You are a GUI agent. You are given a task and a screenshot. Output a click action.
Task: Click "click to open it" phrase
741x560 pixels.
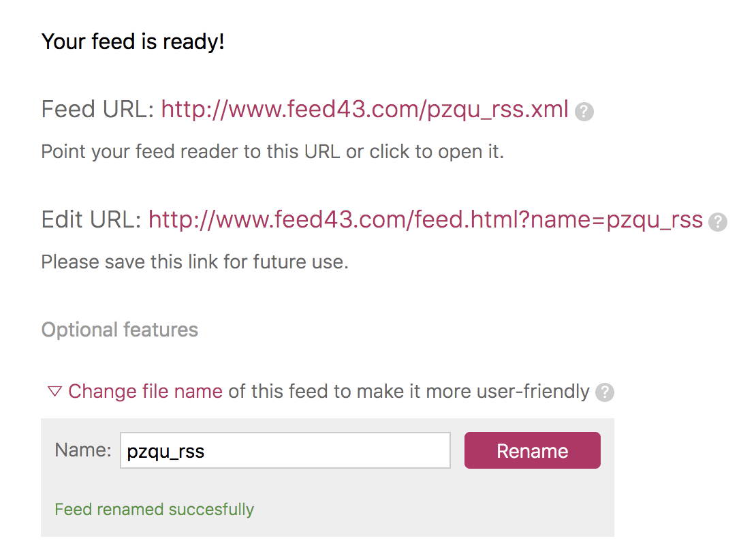pyautogui.click(x=437, y=151)
